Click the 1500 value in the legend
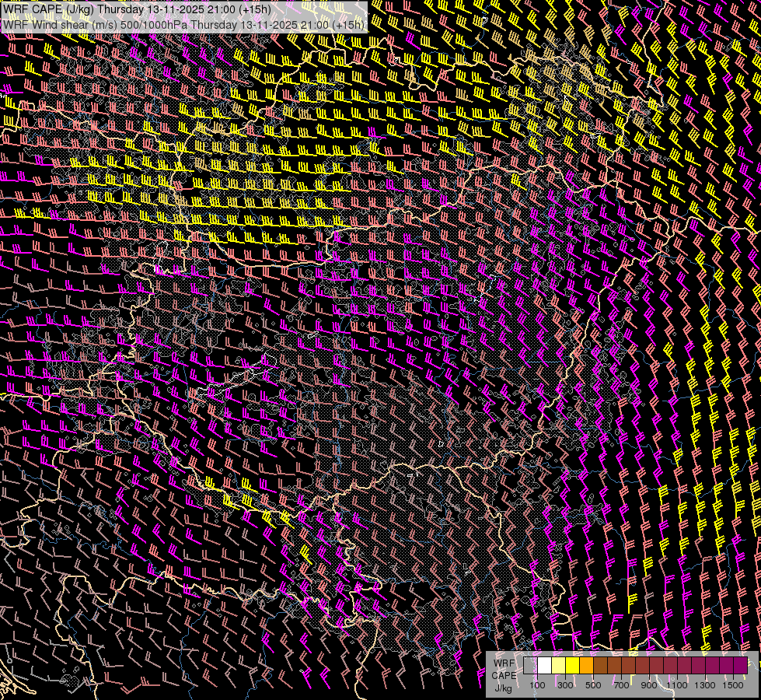 click(732, 685)
